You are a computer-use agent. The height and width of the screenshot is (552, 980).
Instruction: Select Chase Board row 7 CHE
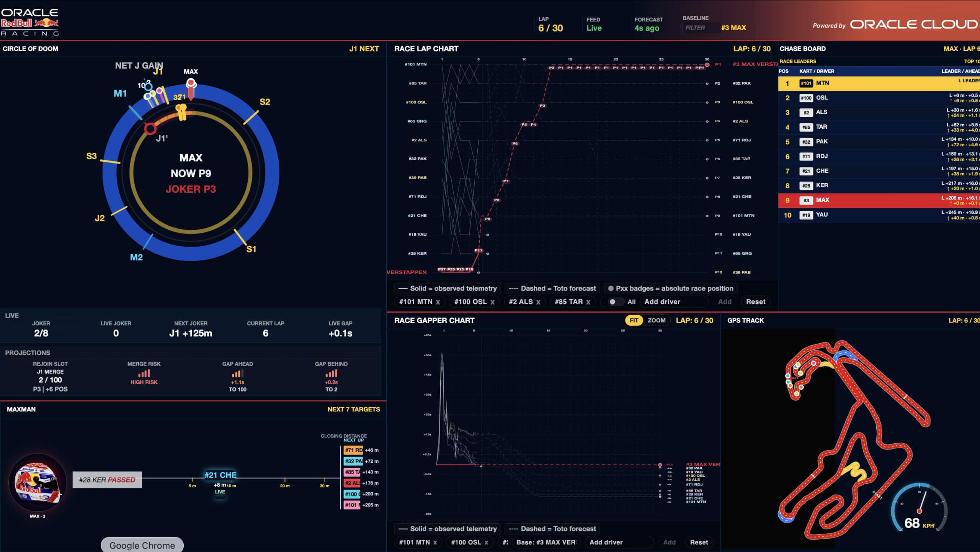(879, 171)
